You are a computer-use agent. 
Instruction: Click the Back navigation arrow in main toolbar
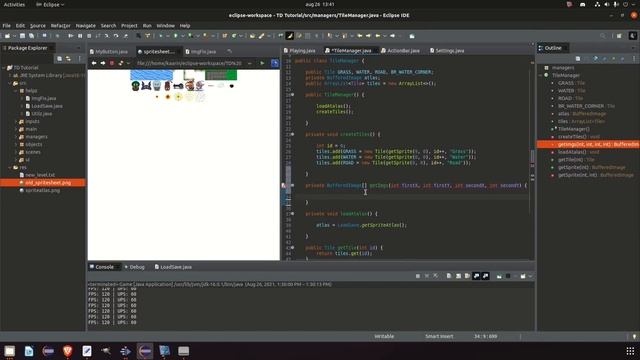pos(378,36)
